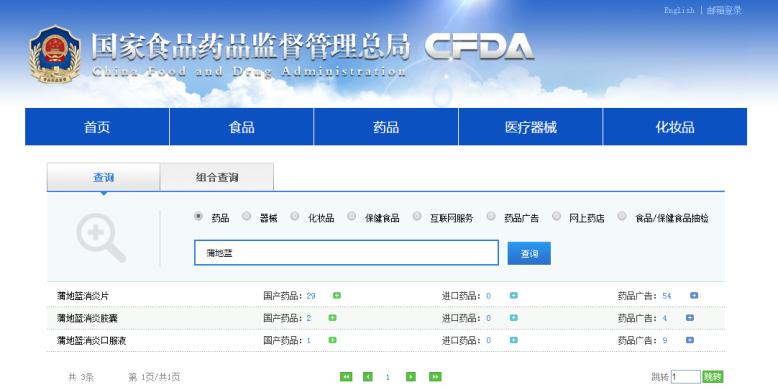The image size is (778, 390).
Task: Click the 第 1页/共1页 page indicator
Action: pyautogui.click(x=154, y=378)
